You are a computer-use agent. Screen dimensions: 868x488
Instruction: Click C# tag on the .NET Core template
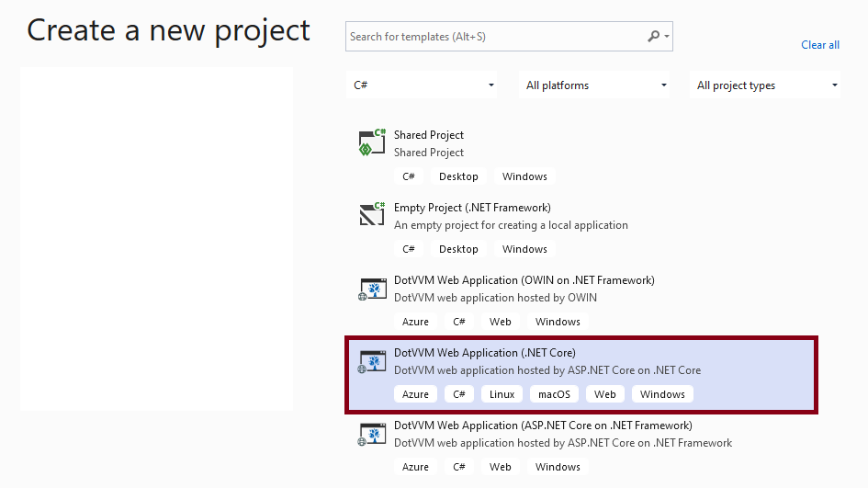(459, 394)
